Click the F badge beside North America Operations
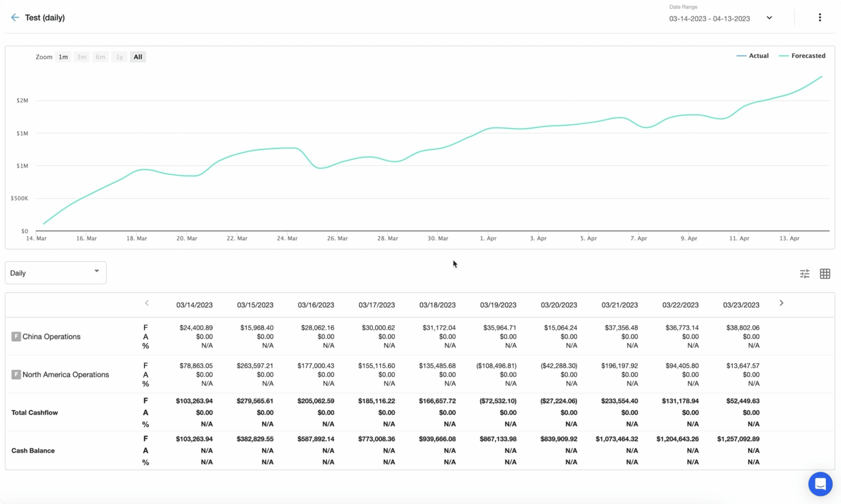This screenshot has height=504, width=841. 16,374
